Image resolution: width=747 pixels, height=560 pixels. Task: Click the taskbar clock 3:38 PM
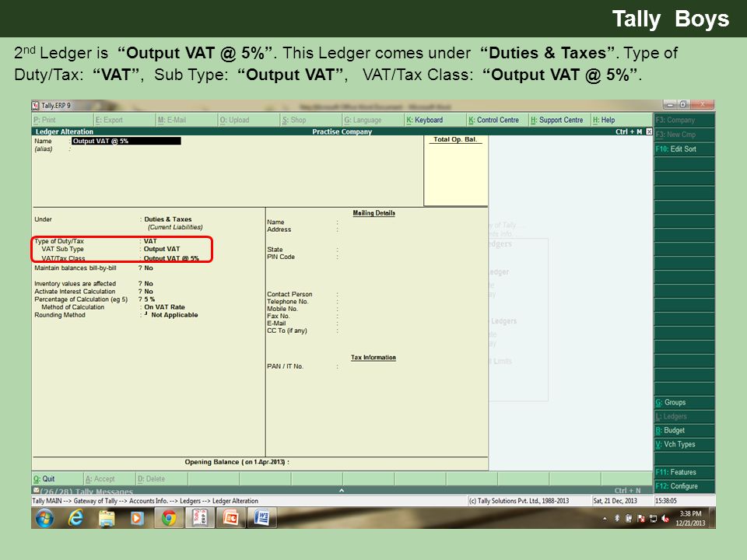[690, 514]
